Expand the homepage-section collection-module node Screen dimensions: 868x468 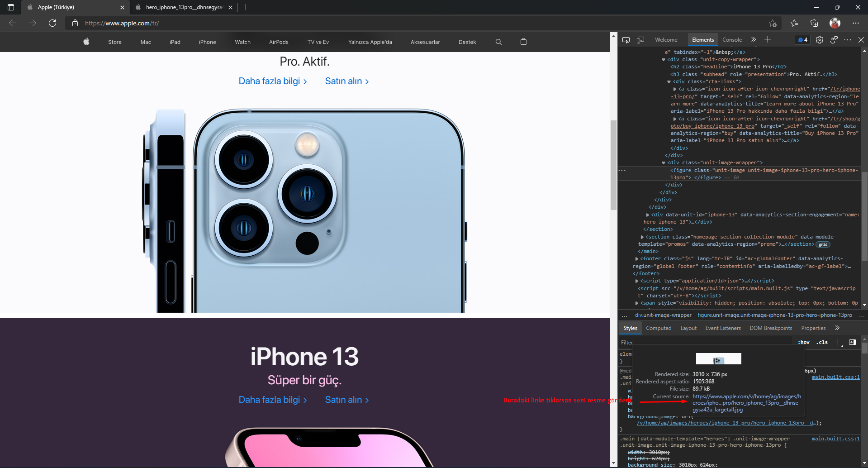642,237
